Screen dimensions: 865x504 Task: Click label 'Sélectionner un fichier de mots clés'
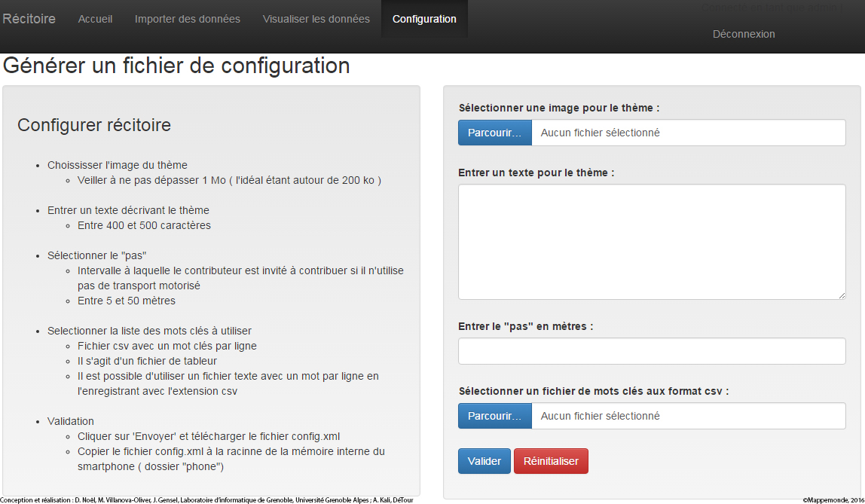pyautogui.click(x=593, y=391)
